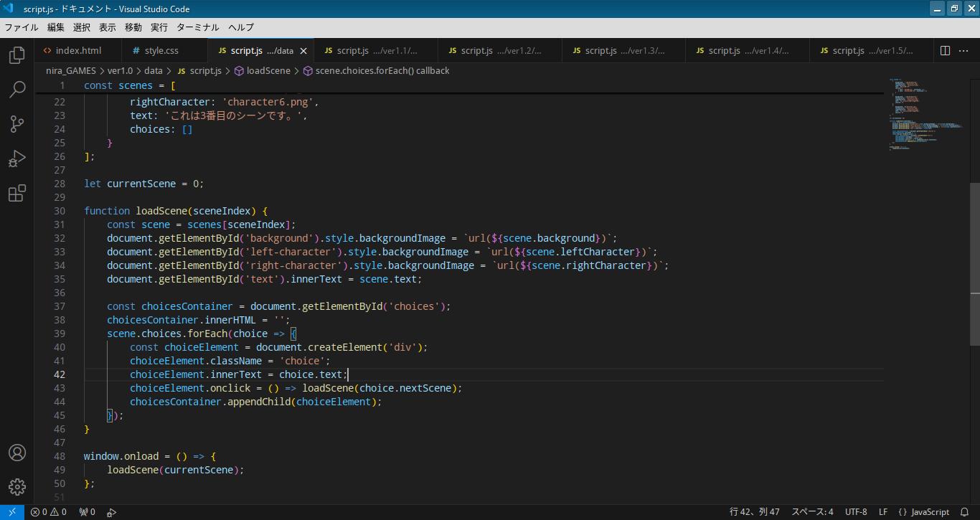Open the Accounts icon in activity bar
The height and width of the screenshot is (520, 980).
click(x=17, y=453)
